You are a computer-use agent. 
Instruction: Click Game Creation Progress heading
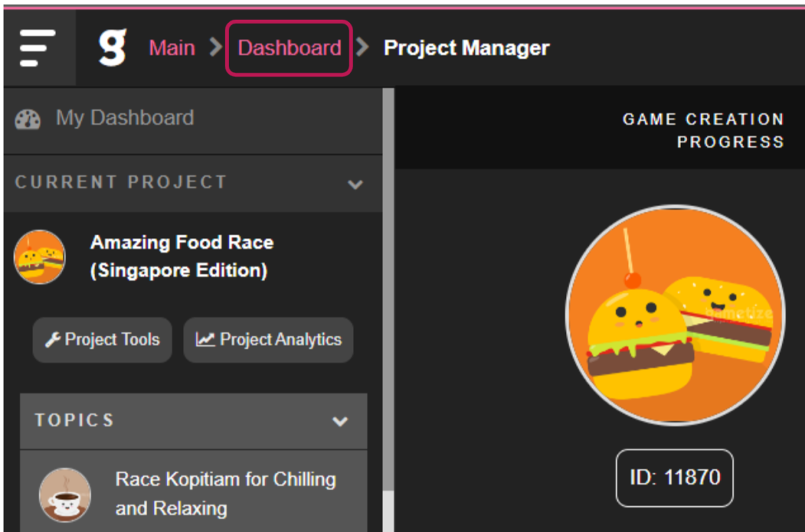click(704, 130)
